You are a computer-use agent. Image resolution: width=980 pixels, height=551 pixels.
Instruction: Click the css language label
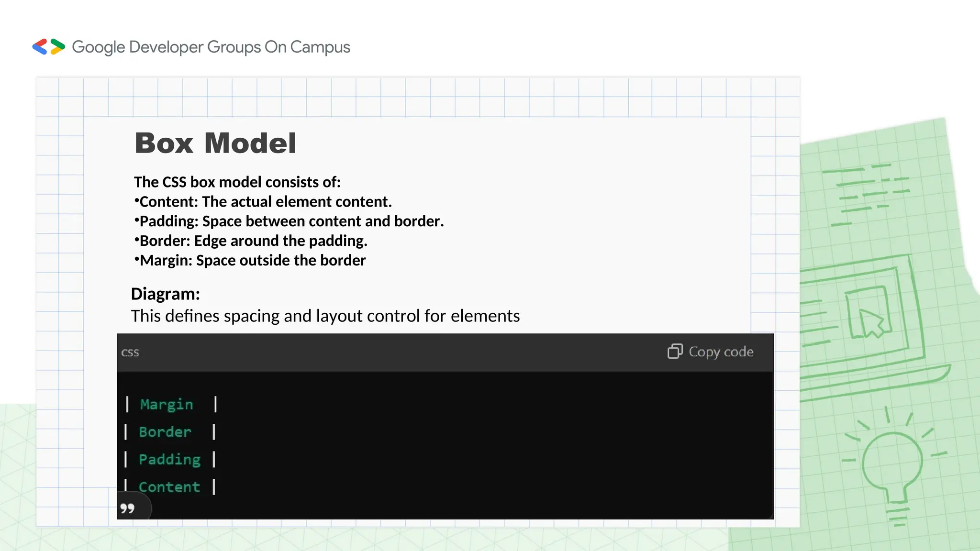point(130,353)
